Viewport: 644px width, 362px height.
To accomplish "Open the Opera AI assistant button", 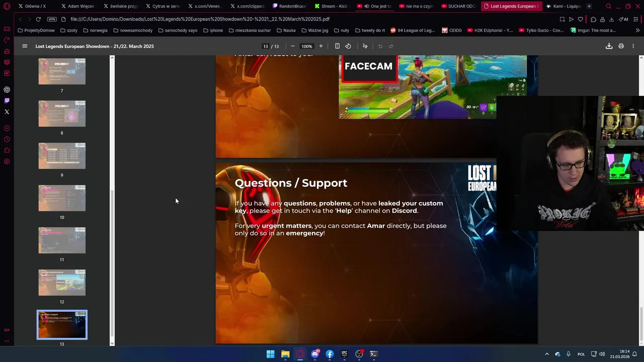I will click(623, 19).
